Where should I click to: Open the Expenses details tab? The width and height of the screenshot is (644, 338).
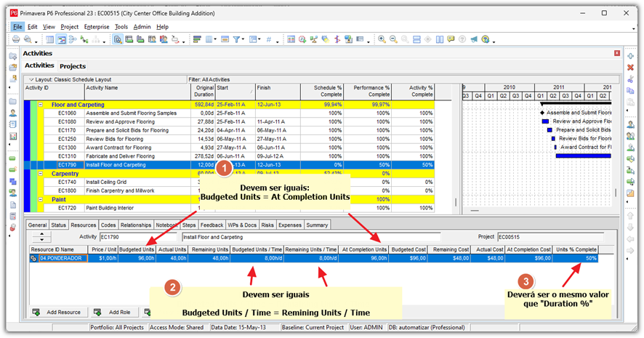[290, 225]
